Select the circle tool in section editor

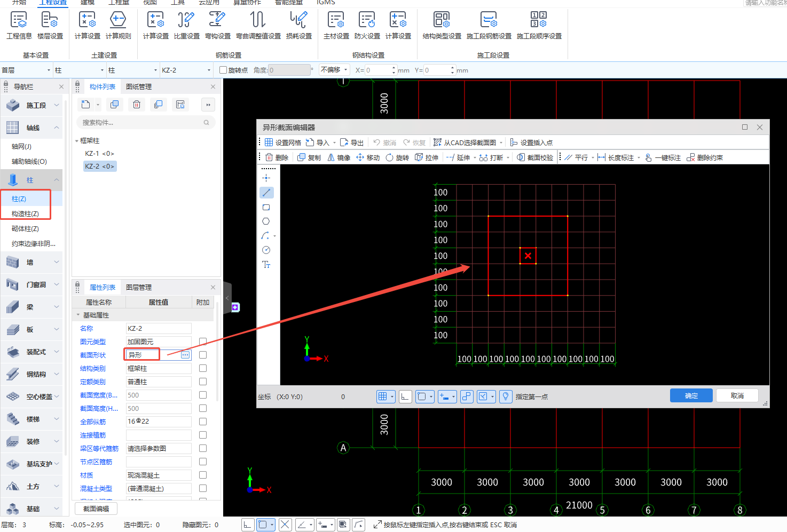(x=266, y=250)
